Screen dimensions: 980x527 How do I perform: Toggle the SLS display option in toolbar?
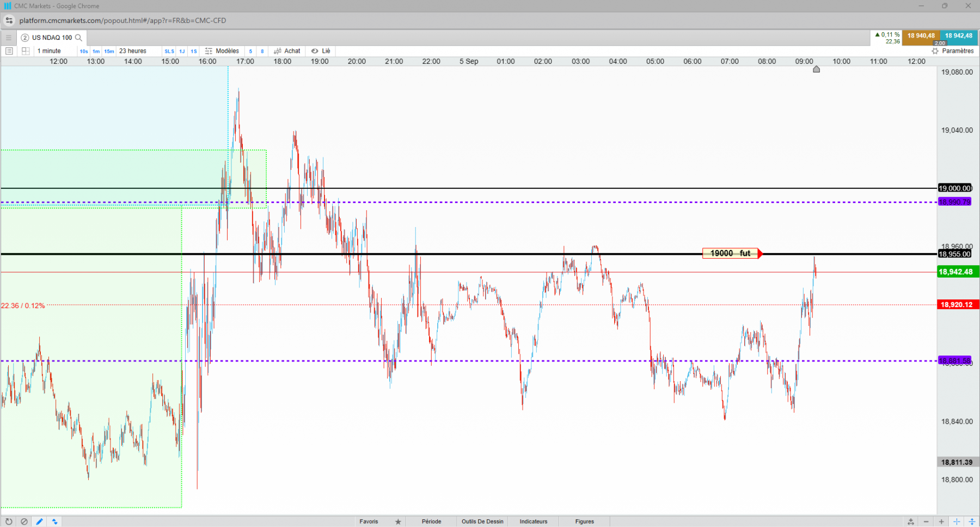169,51
